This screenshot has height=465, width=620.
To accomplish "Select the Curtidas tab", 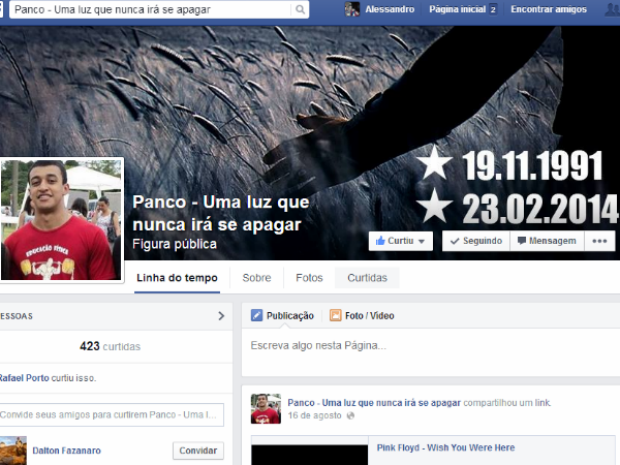I will (x=366, y=278).
